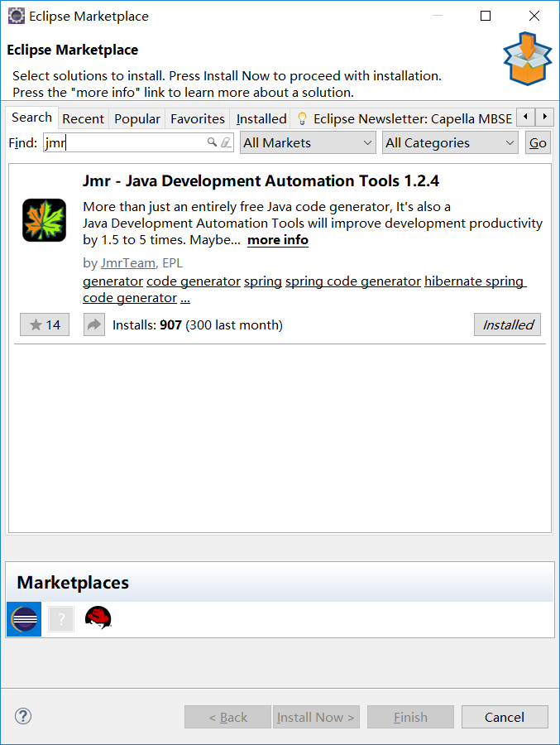560x745 pixels.
Task: Maximize the Eclipse Marketplace window
Action: point(486,16)
